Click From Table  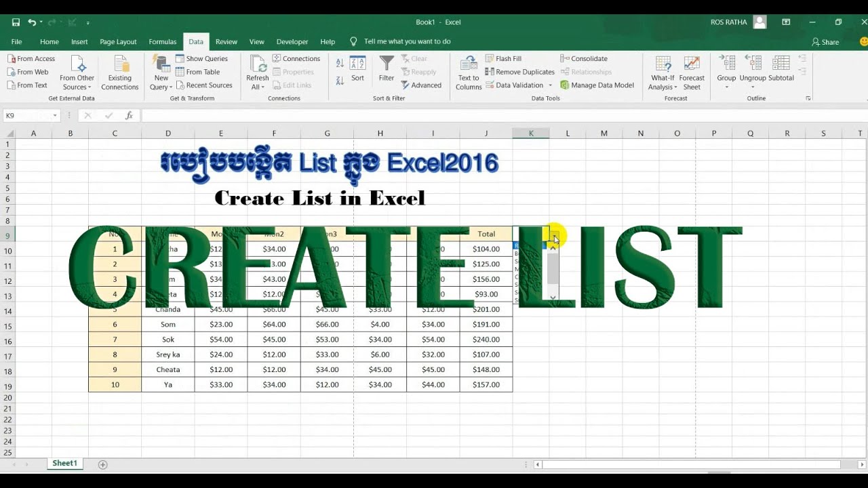197,72
